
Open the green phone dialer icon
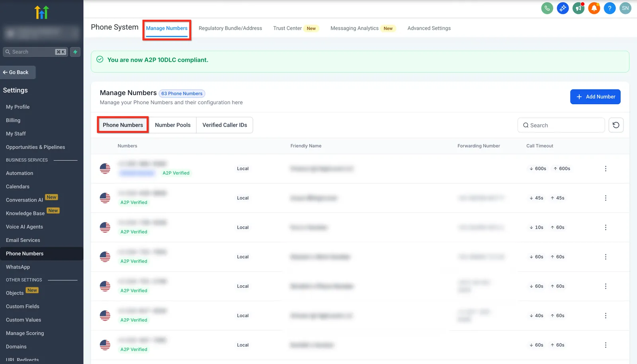[547, 8]
